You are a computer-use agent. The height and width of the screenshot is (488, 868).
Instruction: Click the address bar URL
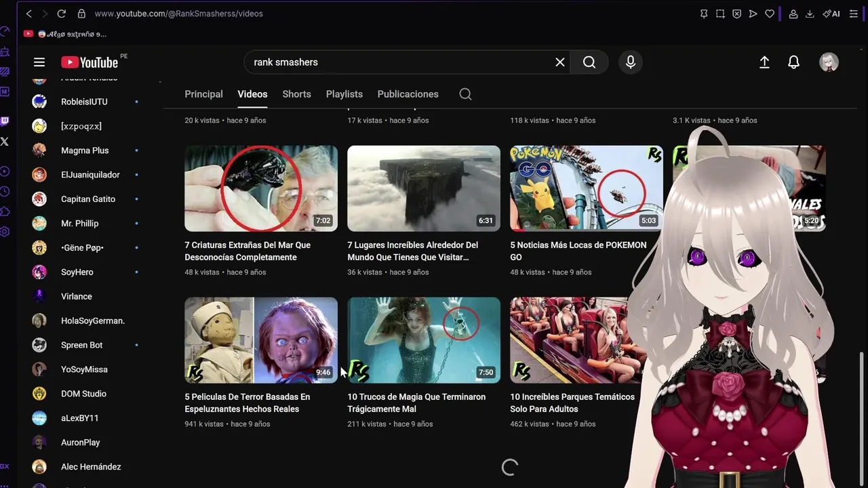[x=179, y=14]
